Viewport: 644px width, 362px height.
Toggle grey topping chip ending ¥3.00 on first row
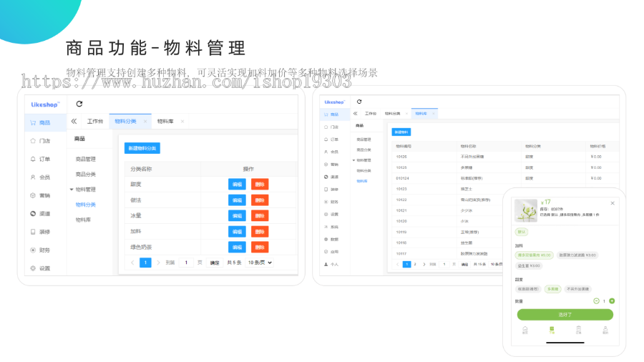click(x=577, y=255)
